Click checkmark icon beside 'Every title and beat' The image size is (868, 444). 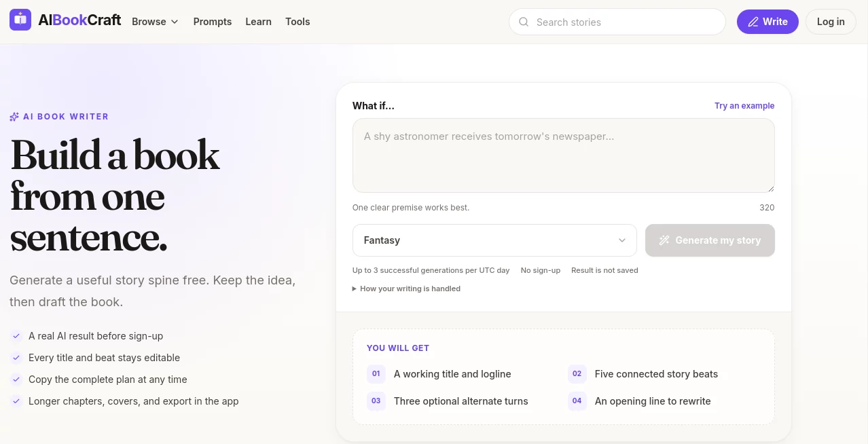click(x=16, y=358)
